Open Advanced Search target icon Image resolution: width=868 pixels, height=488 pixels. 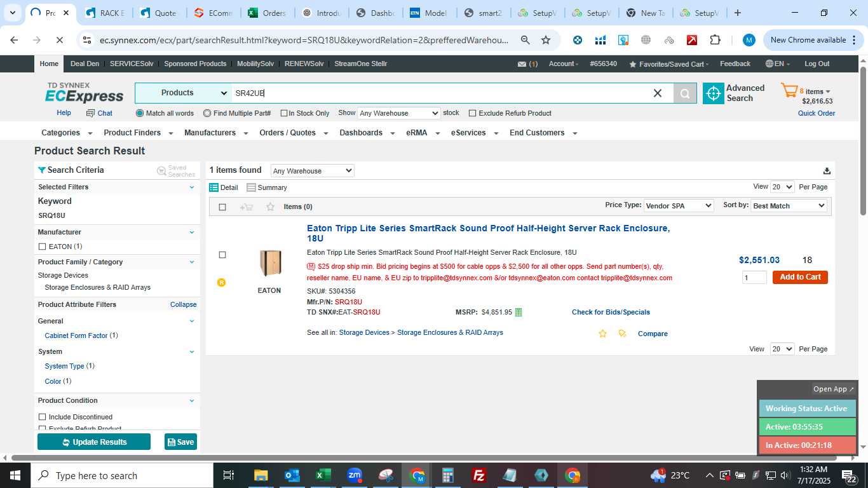coord(714,93)
